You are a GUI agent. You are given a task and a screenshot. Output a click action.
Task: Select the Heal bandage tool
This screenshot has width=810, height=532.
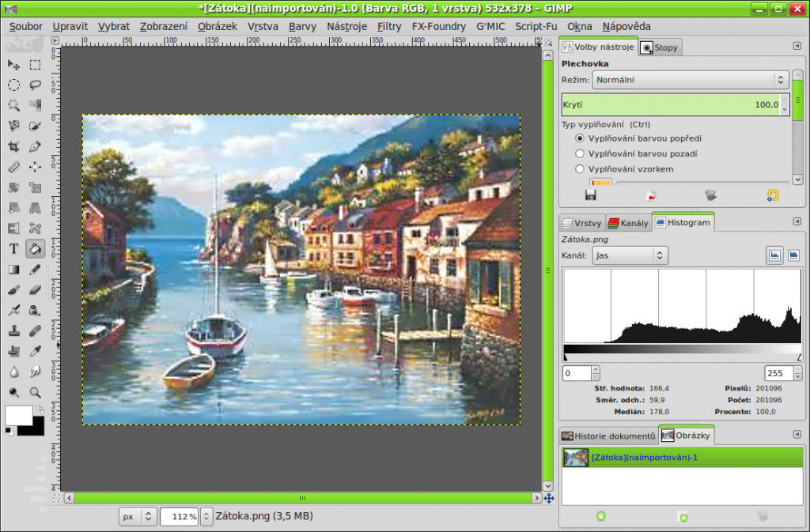click(x=35, y=330)
